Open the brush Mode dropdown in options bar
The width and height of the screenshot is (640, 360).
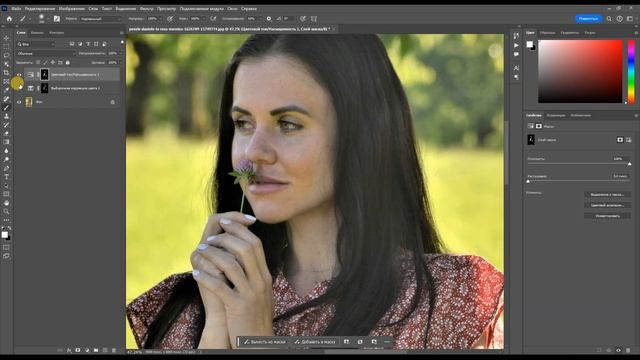coord(100,19)
